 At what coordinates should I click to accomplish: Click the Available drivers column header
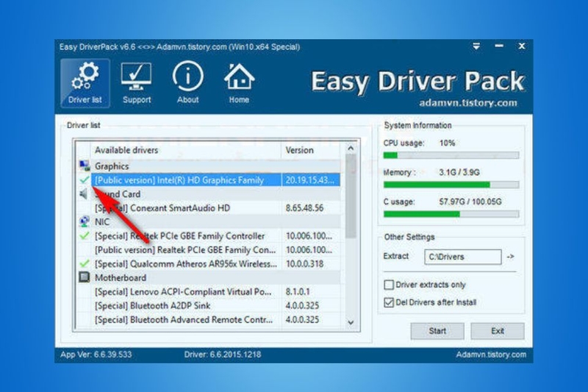click(186, 150)
